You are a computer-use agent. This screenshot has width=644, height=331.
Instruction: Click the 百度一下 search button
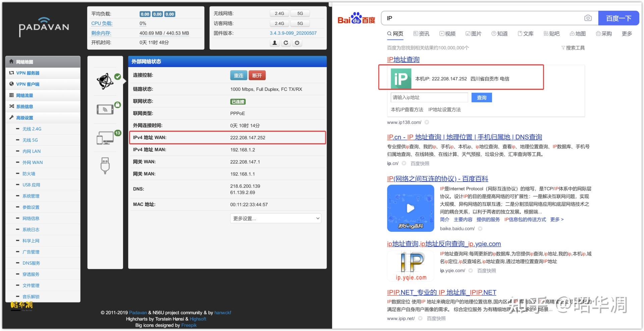point(619,18)
